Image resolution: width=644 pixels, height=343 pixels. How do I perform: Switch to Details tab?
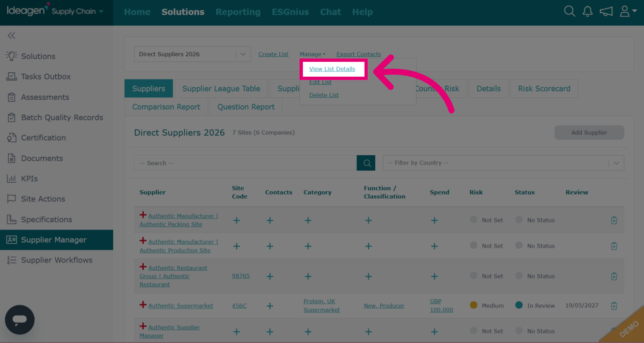tap(488, 89)
